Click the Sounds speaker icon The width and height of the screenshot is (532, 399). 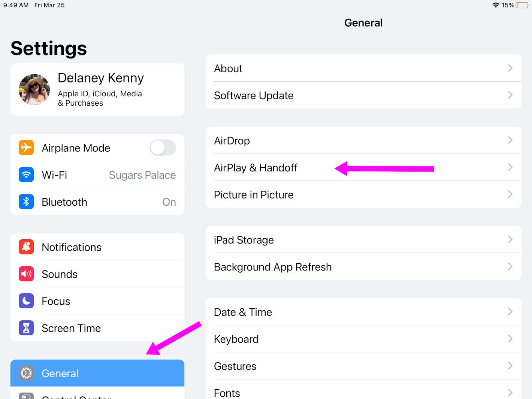tap(26, 274)
